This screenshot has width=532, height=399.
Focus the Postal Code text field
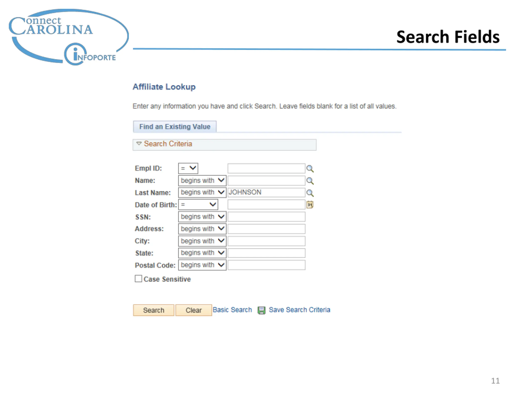tap(266, 265)
